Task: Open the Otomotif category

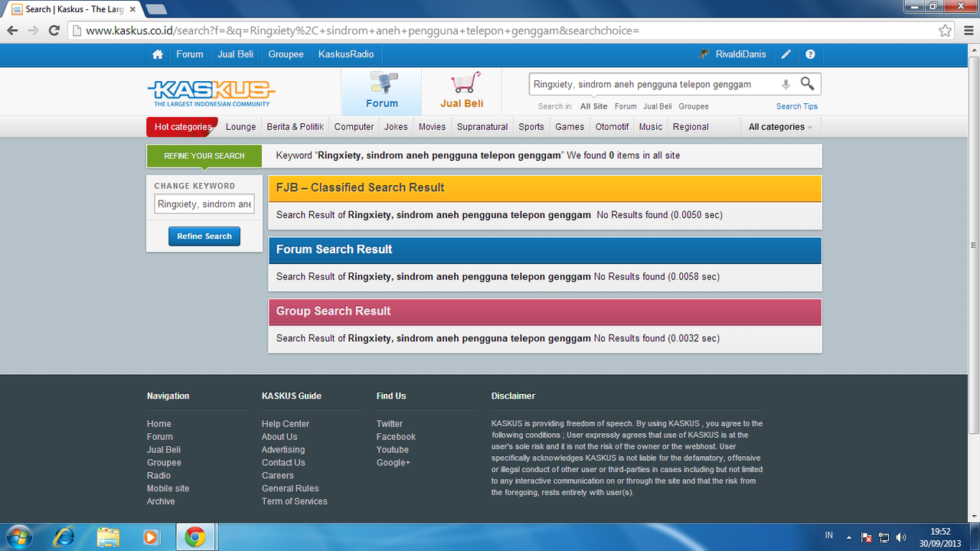Action: pos(612,127)
